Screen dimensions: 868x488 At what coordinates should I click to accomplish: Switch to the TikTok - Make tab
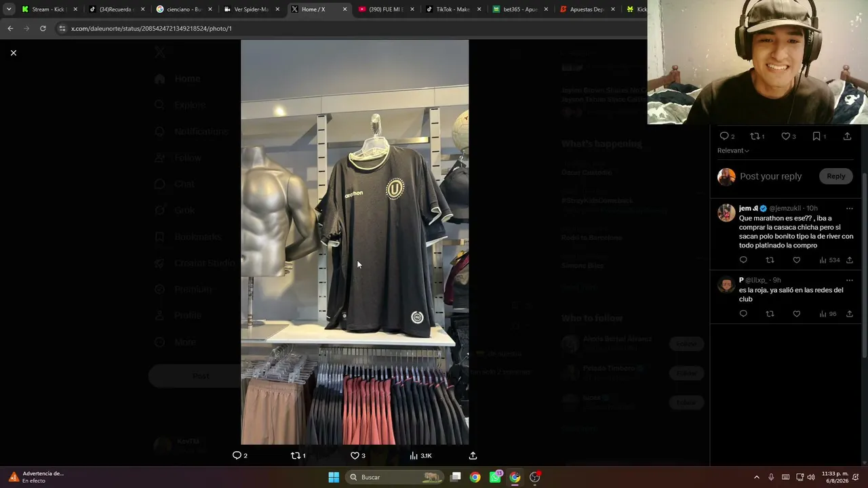coord(452,9)
